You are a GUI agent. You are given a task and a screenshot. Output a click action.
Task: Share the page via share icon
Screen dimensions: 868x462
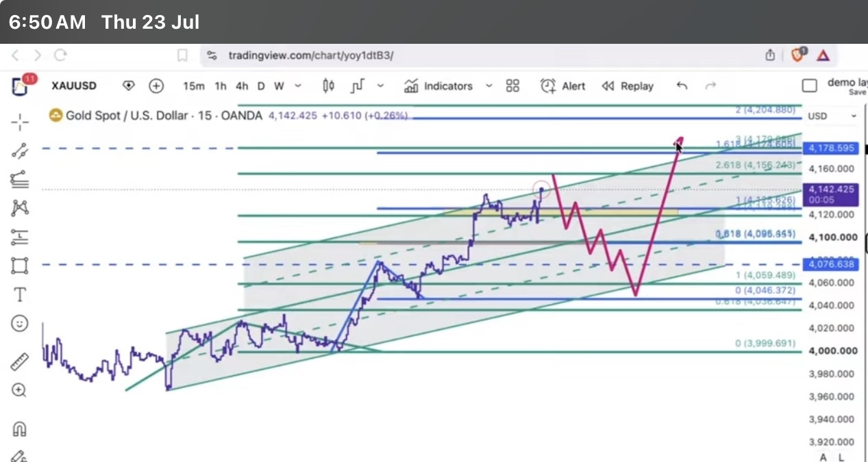770,55
